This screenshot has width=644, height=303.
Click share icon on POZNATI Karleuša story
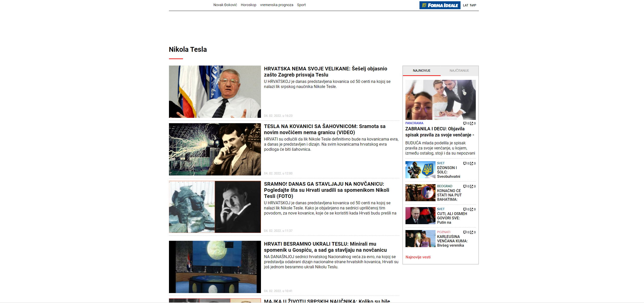click(x=471, y=232)
